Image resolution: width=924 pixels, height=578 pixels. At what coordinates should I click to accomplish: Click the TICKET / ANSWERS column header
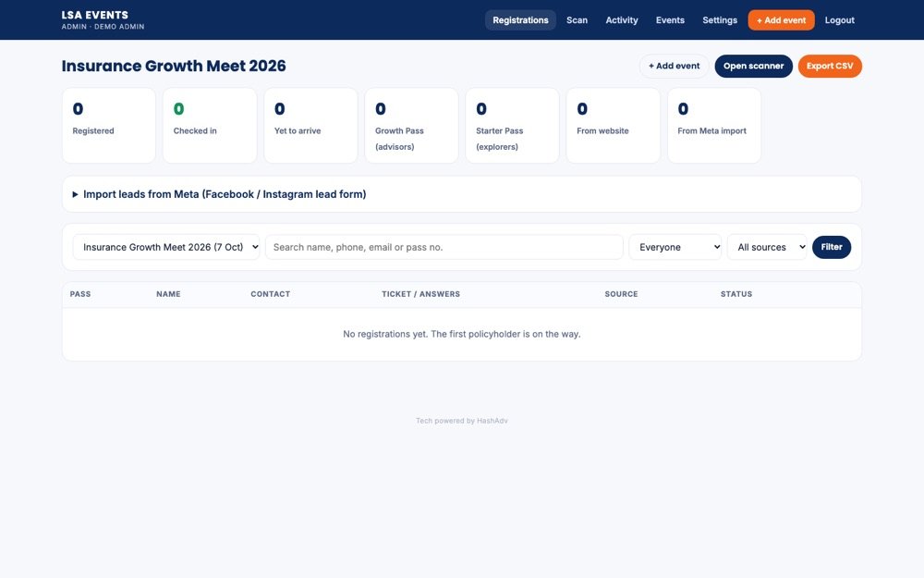coord(420,294)
